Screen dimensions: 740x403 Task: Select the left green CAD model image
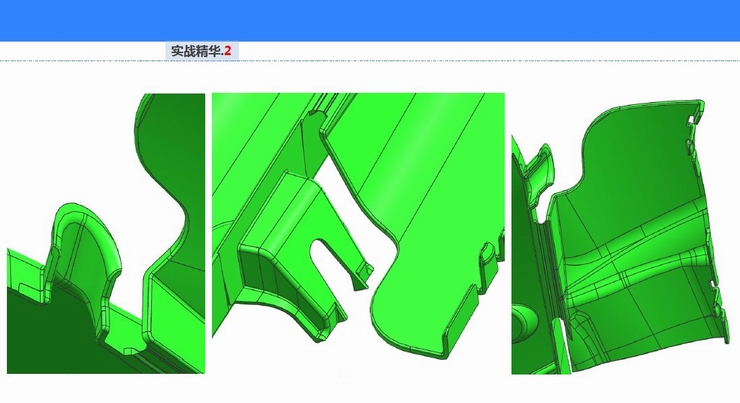106,233
